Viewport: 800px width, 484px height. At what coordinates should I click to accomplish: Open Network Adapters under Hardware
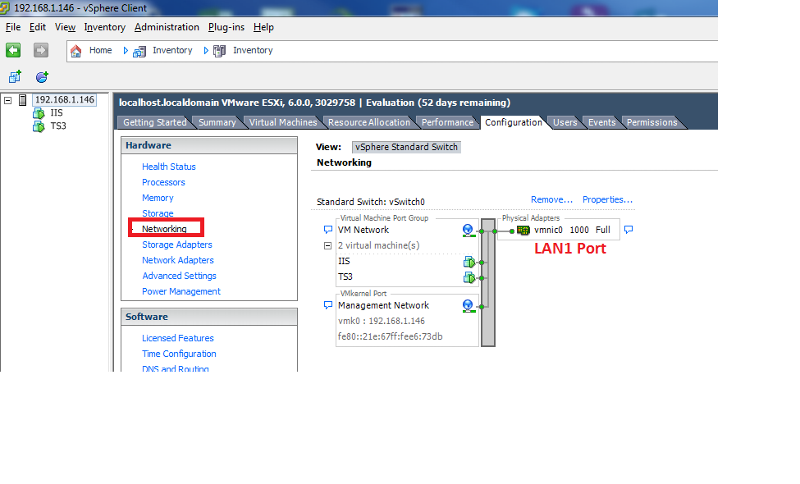tap(178, 260)
